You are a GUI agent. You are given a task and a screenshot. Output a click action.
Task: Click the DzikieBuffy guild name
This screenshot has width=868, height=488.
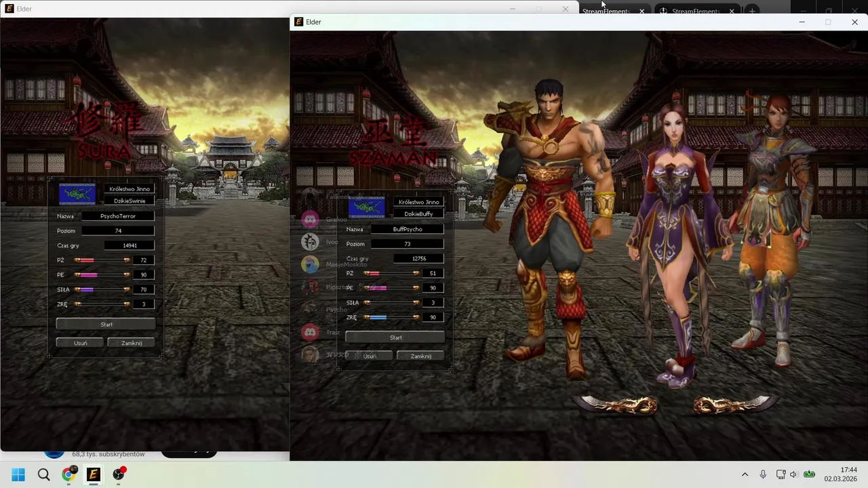click(418, 214)
